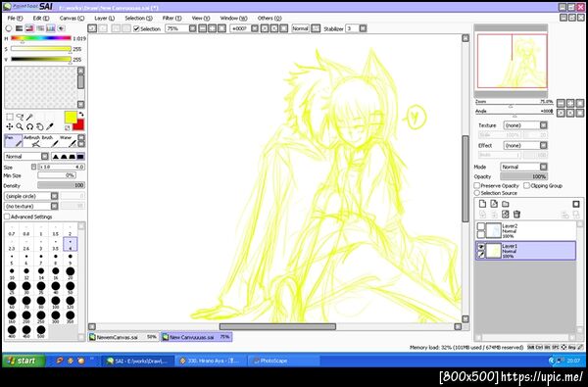Select the flattest brush edge shape
The image size is (588, 387).
pos(80,157)
